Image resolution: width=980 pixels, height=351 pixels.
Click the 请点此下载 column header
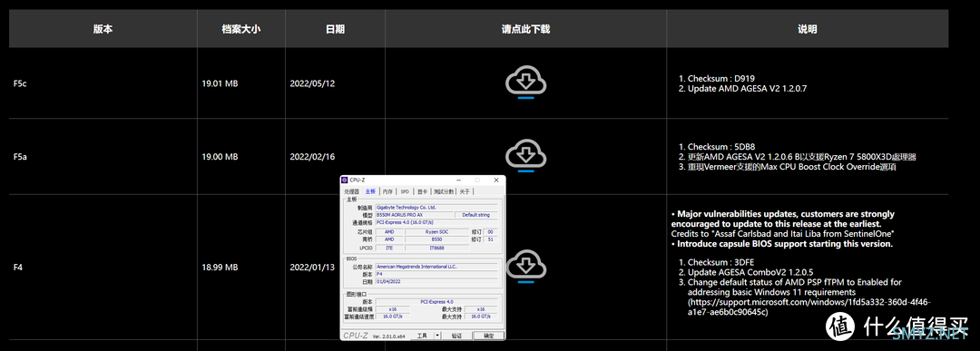click(x=525, y=29)
